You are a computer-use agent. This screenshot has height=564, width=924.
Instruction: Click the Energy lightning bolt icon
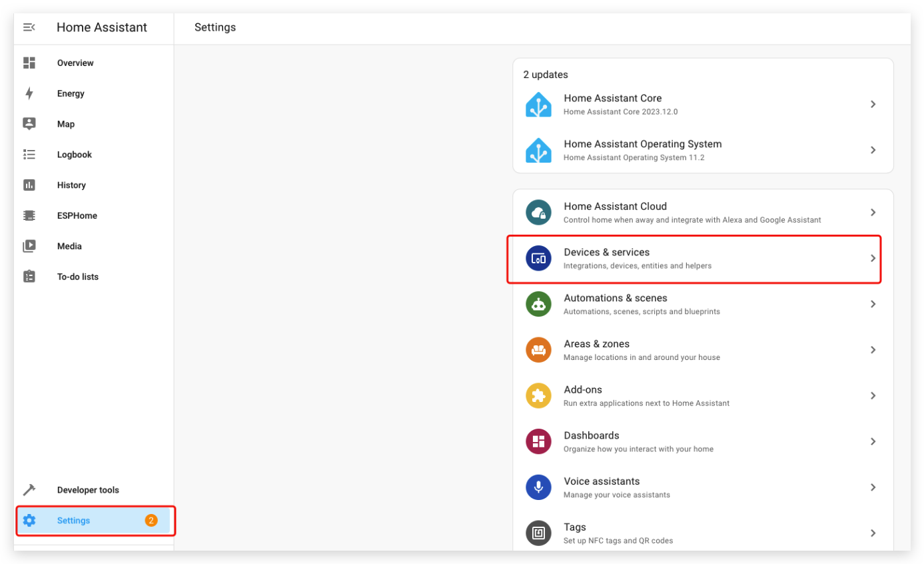[29, 93]
